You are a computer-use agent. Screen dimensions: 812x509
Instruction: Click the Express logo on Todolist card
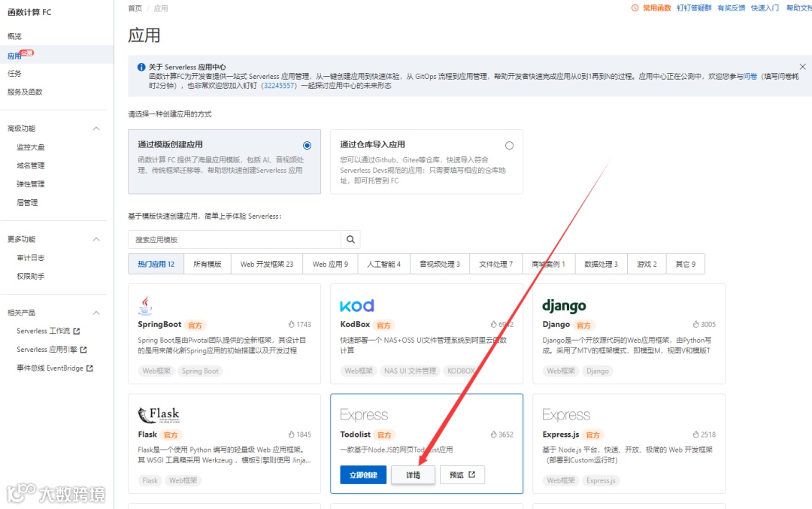(x=364, y=415)
